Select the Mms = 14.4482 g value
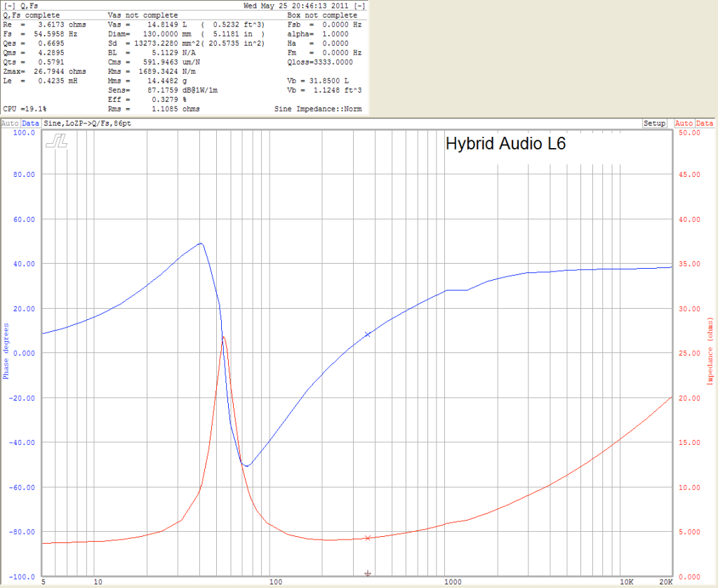Viewport: 718px width, 588px height. 147,81
